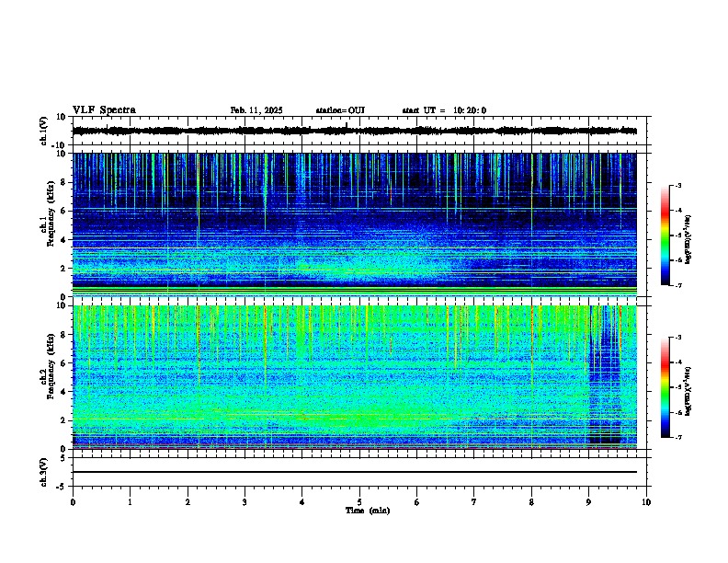The image size is (728, 563).
Task: Click the time axis tick label "10"
Action: click(x=646, y=502)
